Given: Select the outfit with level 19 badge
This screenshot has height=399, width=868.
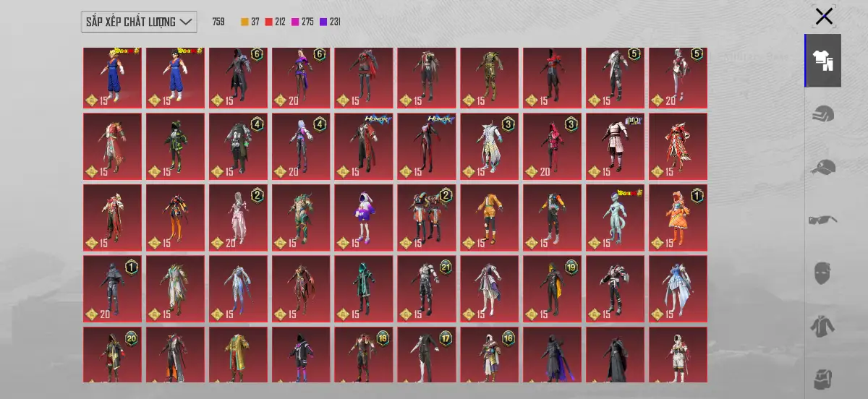Looking at the screenshot, I should tap(553, 289).
